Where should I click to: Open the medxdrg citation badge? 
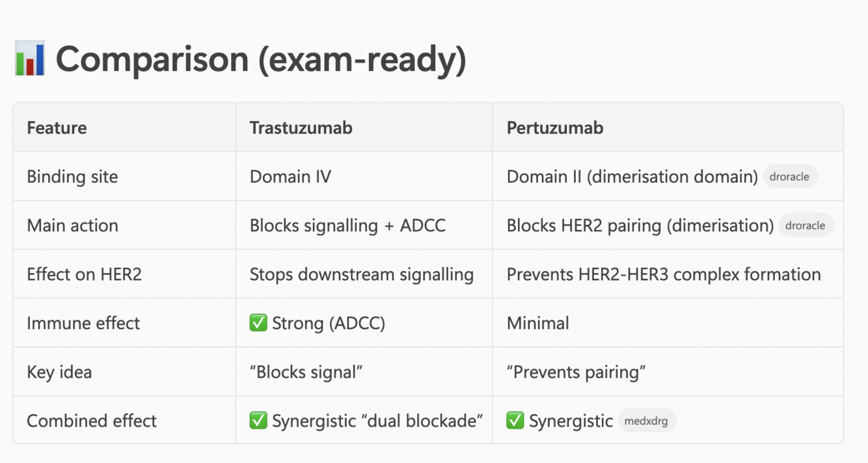click(646, 421)
